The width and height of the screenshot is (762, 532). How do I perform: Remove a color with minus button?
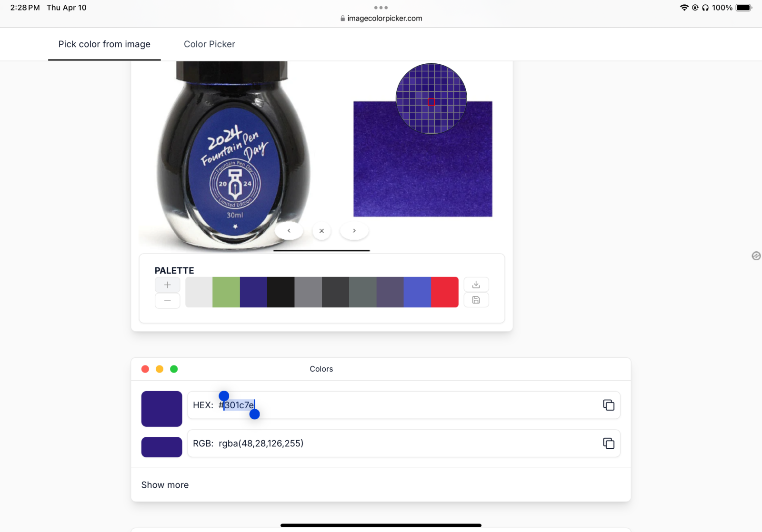click(x=167, y=301)
